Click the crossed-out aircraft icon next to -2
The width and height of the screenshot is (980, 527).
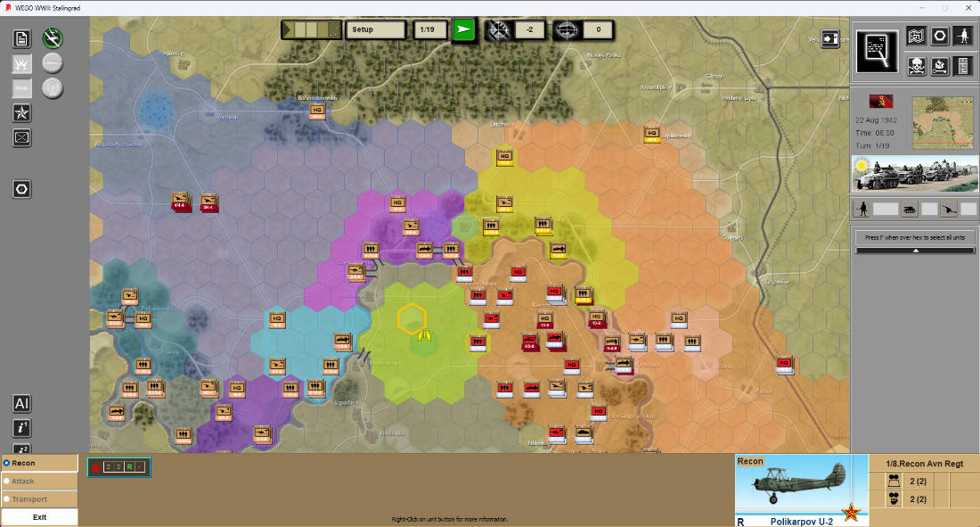click(x=498, y=30)
